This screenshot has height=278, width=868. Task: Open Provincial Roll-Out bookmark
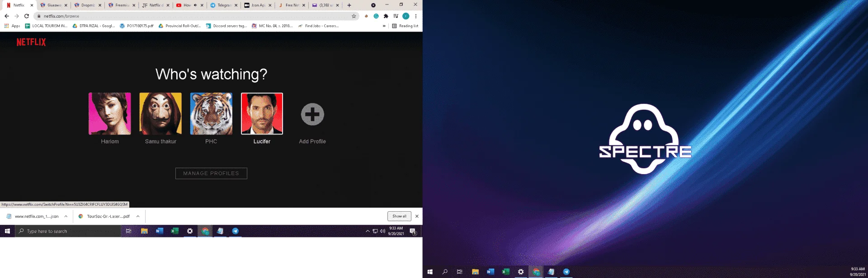[179, 26]
